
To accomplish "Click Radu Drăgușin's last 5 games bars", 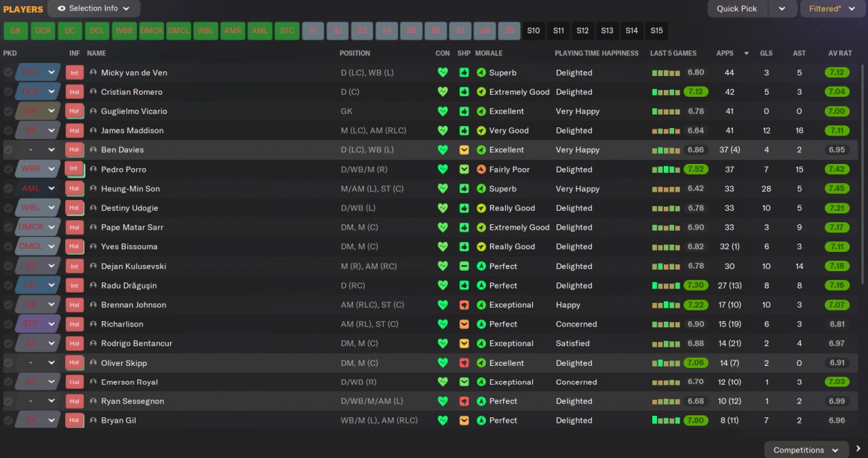I will pos(666,285).
